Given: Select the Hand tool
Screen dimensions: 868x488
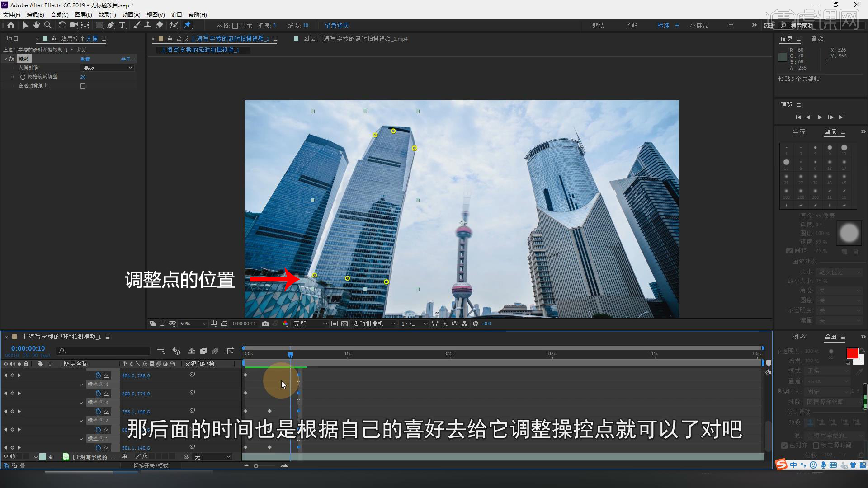Looking at the screenshot, I should [x=37, y=25].
